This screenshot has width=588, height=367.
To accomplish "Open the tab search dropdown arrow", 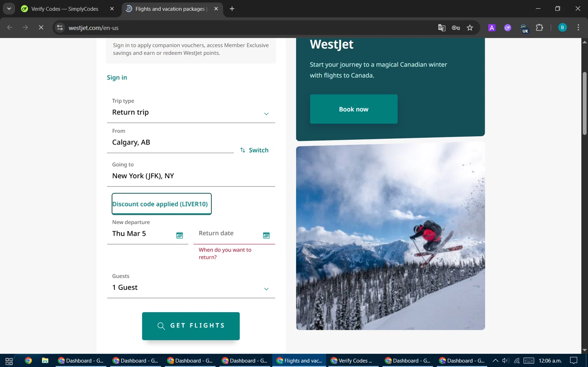I will 9,9.
